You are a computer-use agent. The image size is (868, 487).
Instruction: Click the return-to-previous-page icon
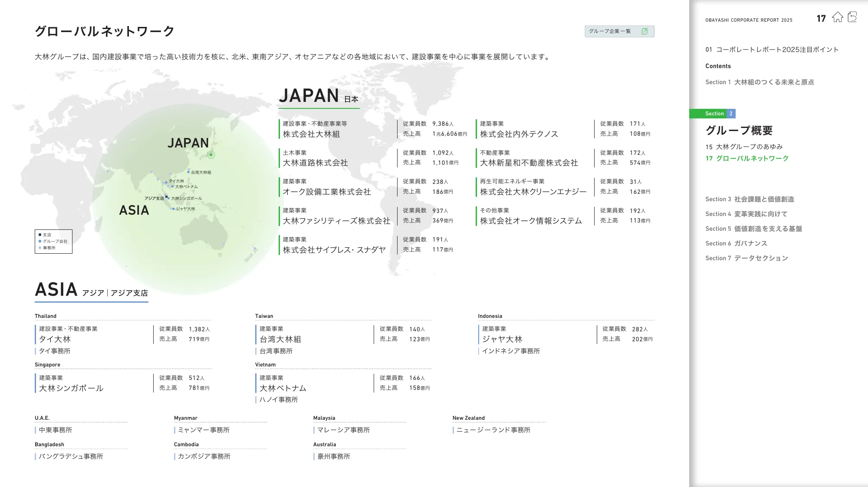point(852,17)
